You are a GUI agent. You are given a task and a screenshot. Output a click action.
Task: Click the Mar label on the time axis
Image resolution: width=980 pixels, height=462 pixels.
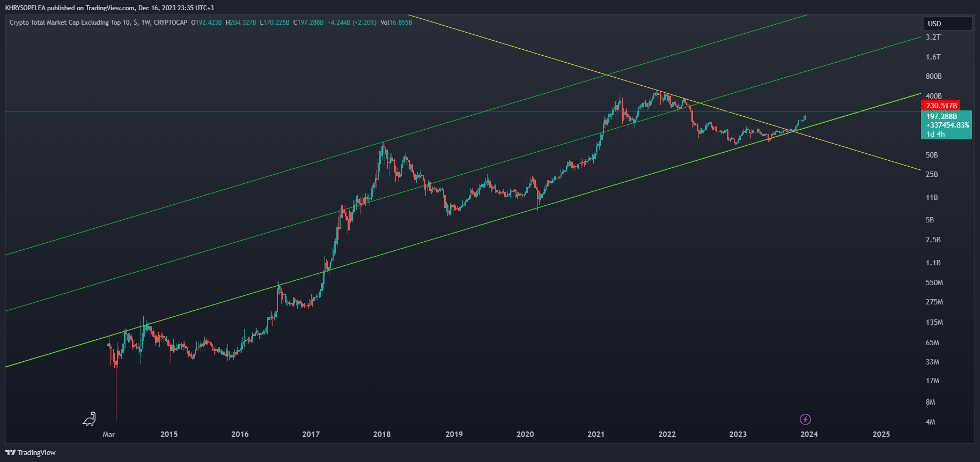[109, 434]
